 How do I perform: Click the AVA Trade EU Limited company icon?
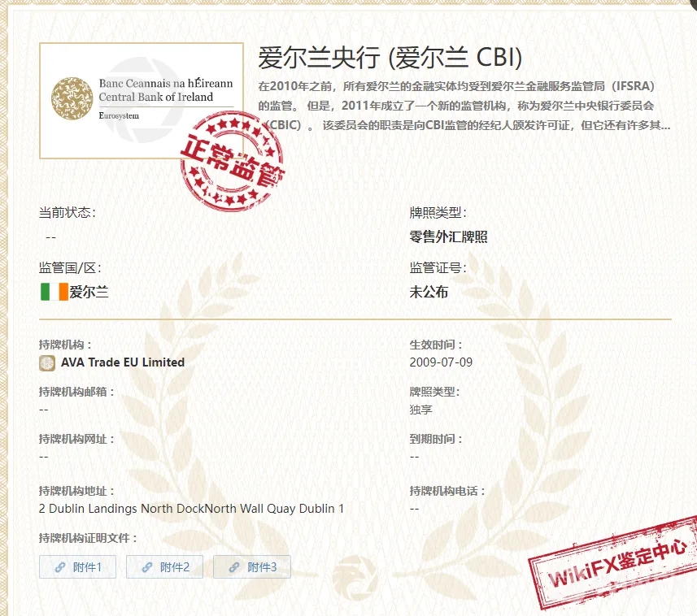click(47, 362)
